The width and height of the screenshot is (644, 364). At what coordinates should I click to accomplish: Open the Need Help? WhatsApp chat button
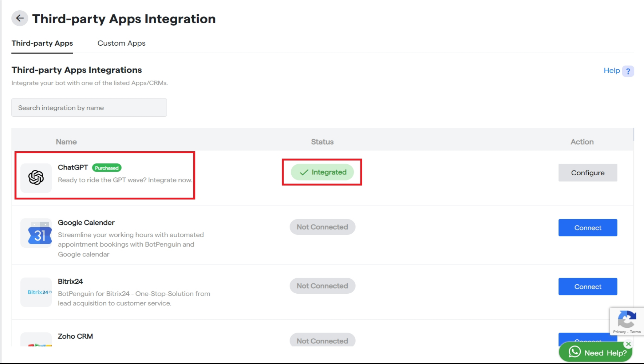click(x=596, y=353)
